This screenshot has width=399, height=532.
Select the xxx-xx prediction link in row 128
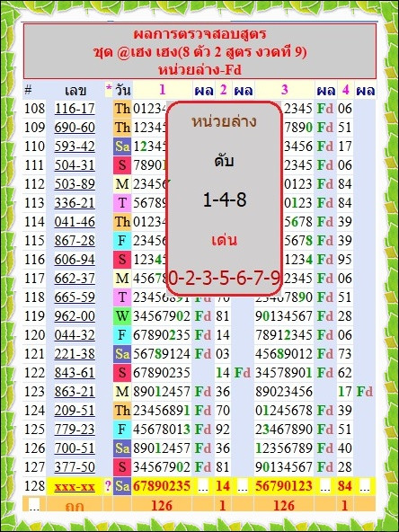coord(75,486)
